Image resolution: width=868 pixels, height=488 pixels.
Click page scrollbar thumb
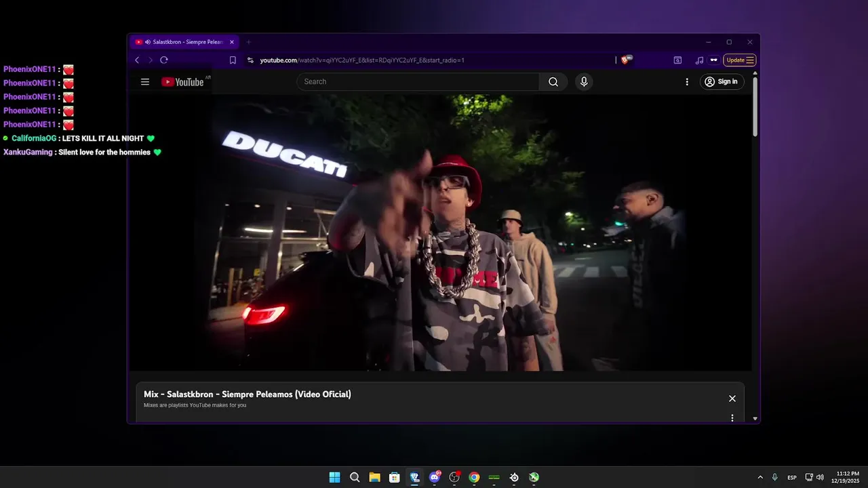[x=755, y=108]
